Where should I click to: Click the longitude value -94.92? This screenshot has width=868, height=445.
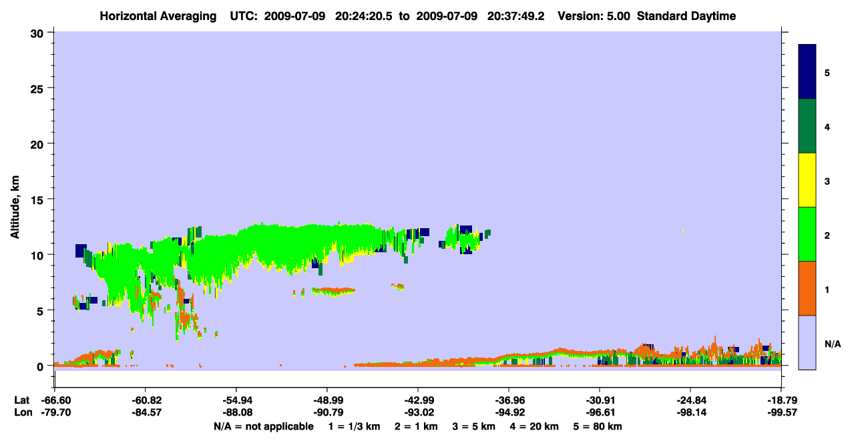click(509, 412)
